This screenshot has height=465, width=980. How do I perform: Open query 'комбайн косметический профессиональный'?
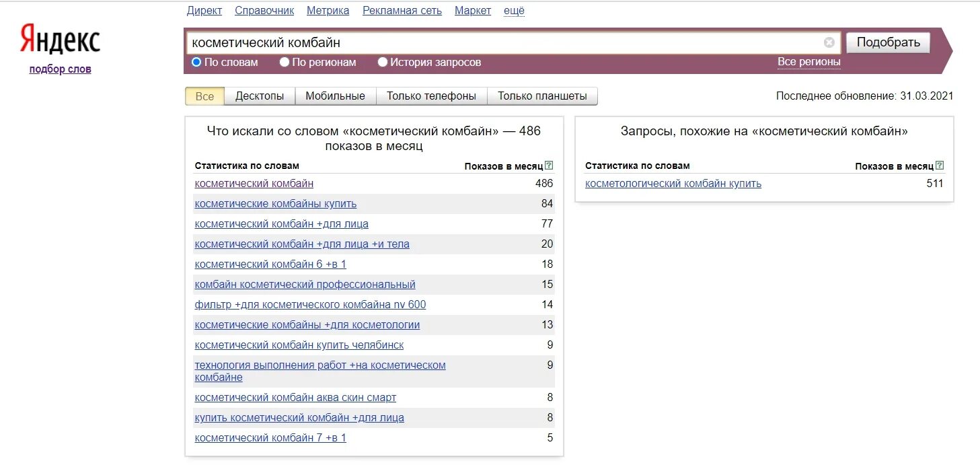[x=305, y=285]
